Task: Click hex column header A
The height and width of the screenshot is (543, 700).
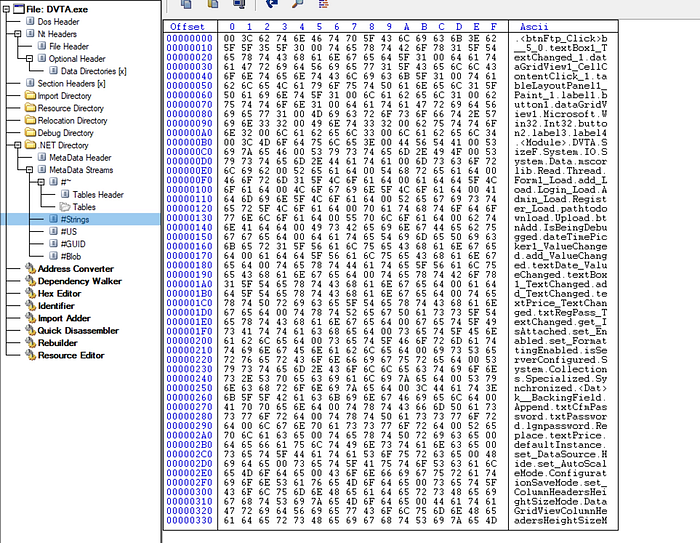Action: 406,26
